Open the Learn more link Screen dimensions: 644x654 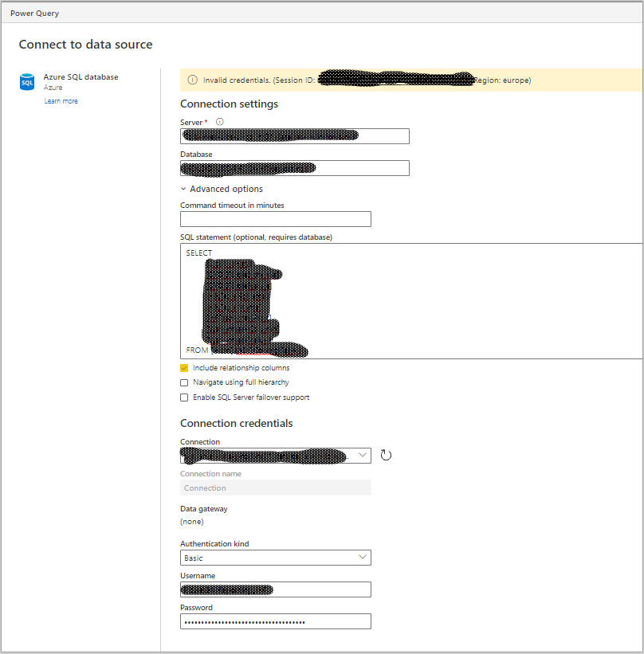click(x=61, y=101)
